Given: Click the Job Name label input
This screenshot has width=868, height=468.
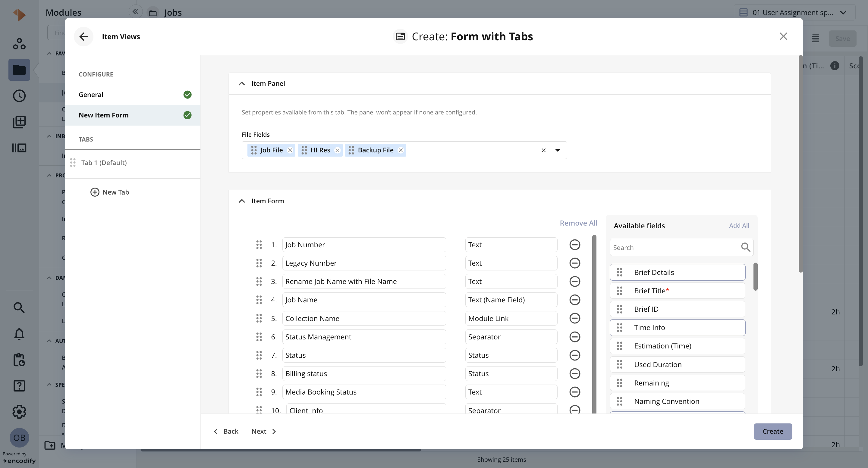Looking at the screenshot, I should click(364, 300).
